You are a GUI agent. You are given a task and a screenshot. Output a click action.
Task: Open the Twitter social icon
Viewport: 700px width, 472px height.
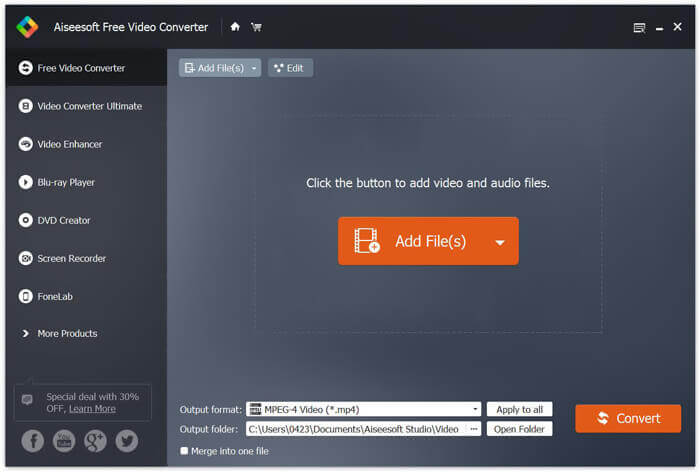pyautogui.click(x=126, y=441)
